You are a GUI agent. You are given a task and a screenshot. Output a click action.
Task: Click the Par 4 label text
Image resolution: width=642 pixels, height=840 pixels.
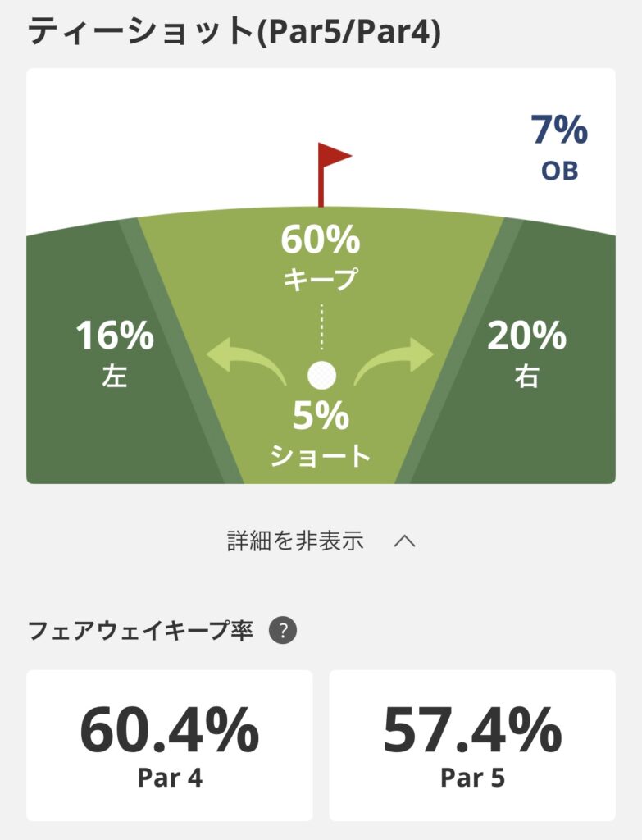point(170,778)
